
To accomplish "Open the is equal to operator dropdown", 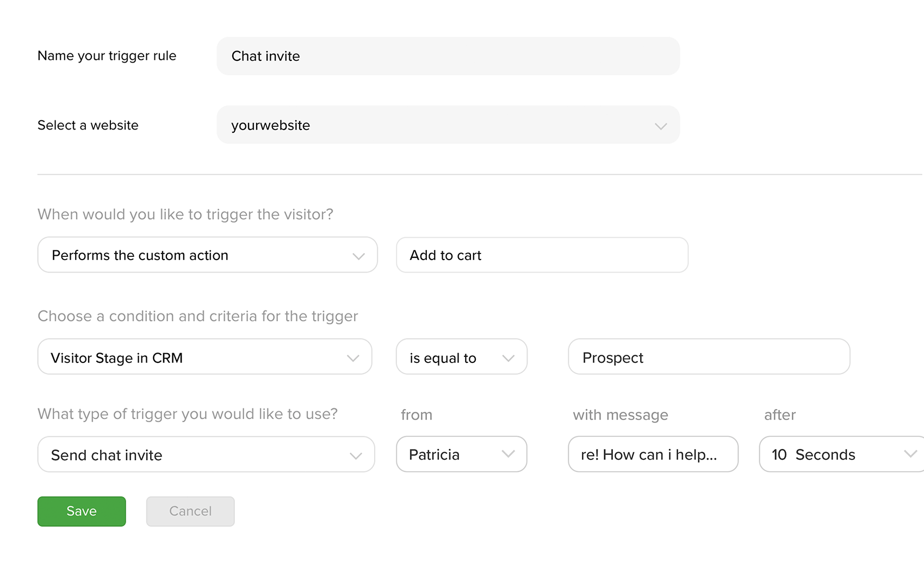I will [461, 357].
